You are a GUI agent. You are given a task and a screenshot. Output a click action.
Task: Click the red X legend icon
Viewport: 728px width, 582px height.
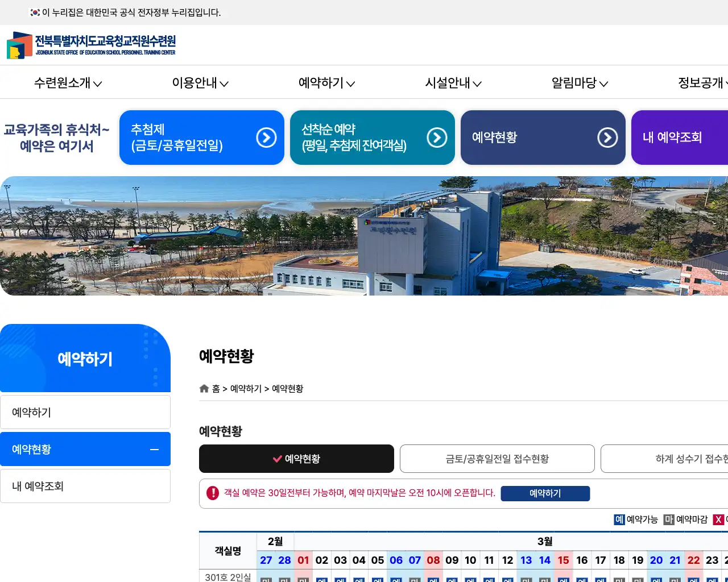[x=719, y=519]
